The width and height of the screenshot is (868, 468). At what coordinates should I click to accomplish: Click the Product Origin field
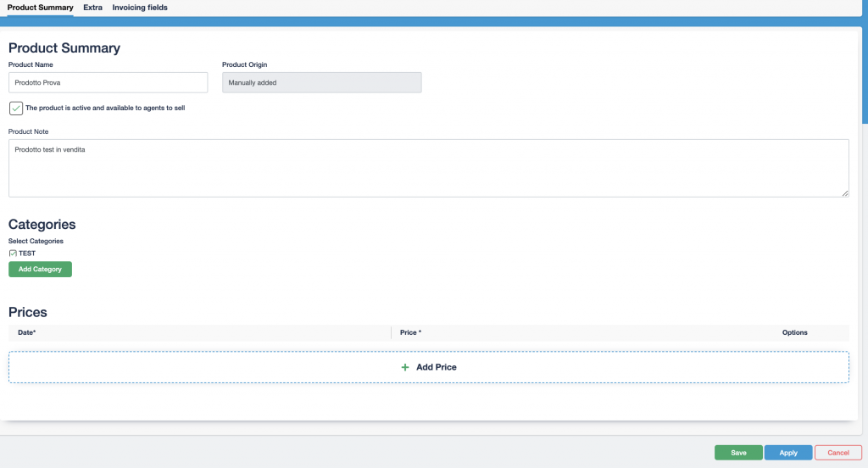[x=321, y=82]
